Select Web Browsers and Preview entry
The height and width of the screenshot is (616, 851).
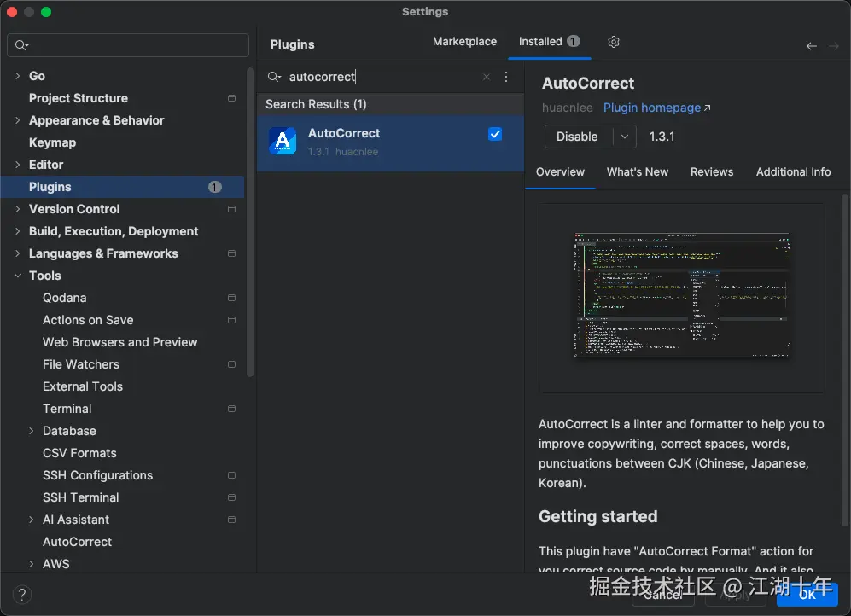click(x=120, y=342)
